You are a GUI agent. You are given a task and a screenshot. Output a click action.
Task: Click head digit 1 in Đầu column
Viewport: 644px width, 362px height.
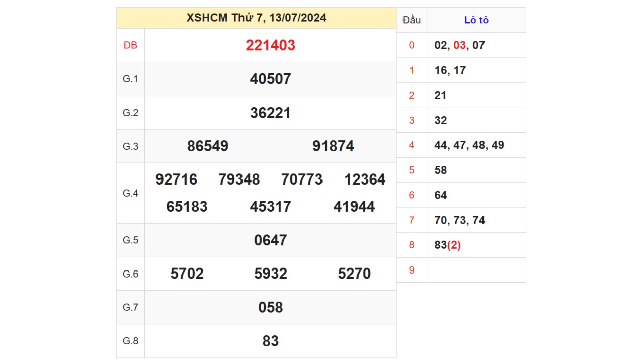tap(412, 70)
